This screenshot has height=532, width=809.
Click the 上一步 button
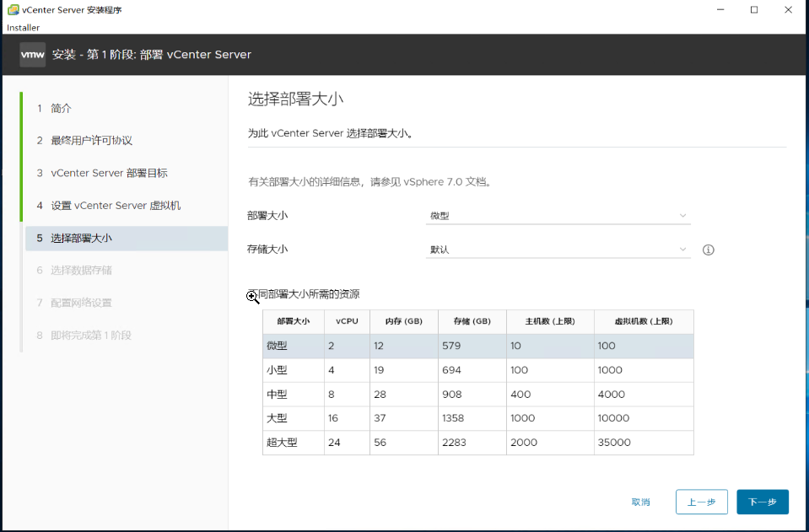click(x=702, y=502)
